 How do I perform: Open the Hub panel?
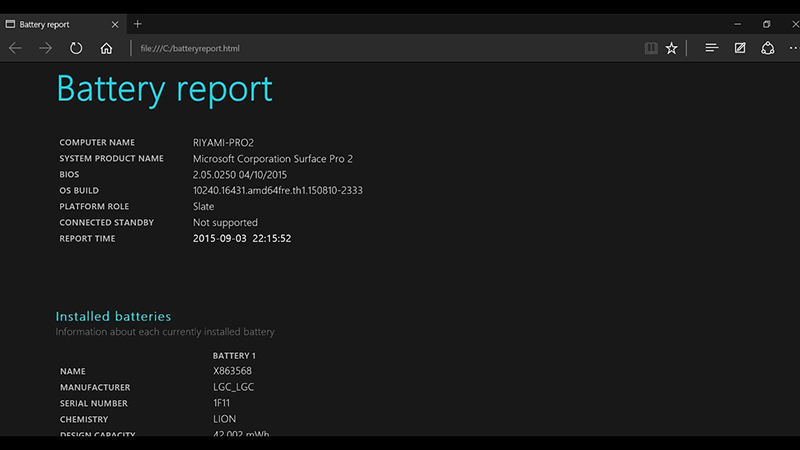coord(711,48)
